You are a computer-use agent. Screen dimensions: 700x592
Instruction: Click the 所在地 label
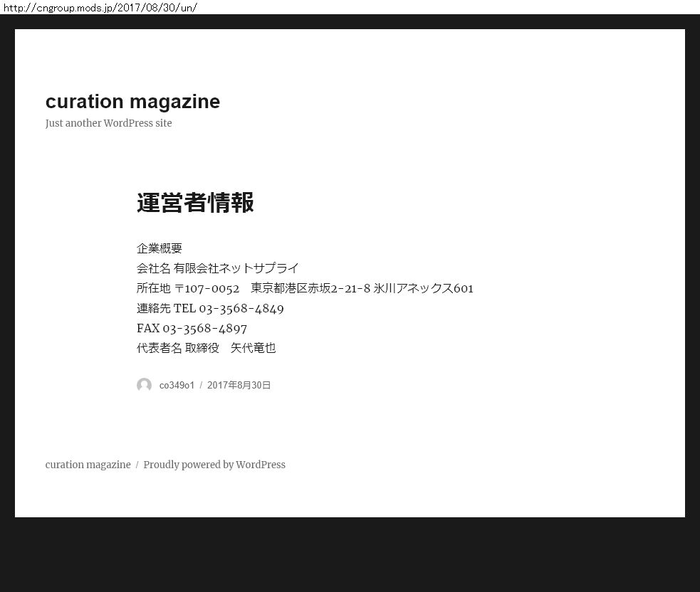(154, 288)
